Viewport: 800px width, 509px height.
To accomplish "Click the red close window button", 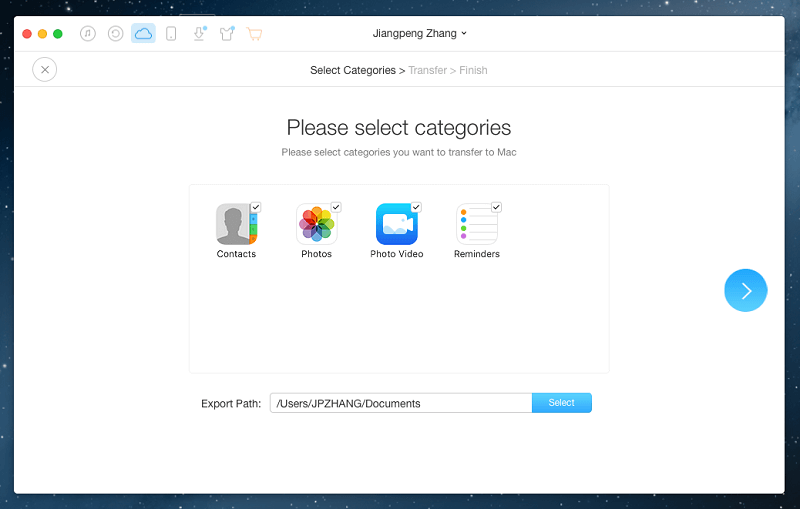I will [x=27, y=34].
